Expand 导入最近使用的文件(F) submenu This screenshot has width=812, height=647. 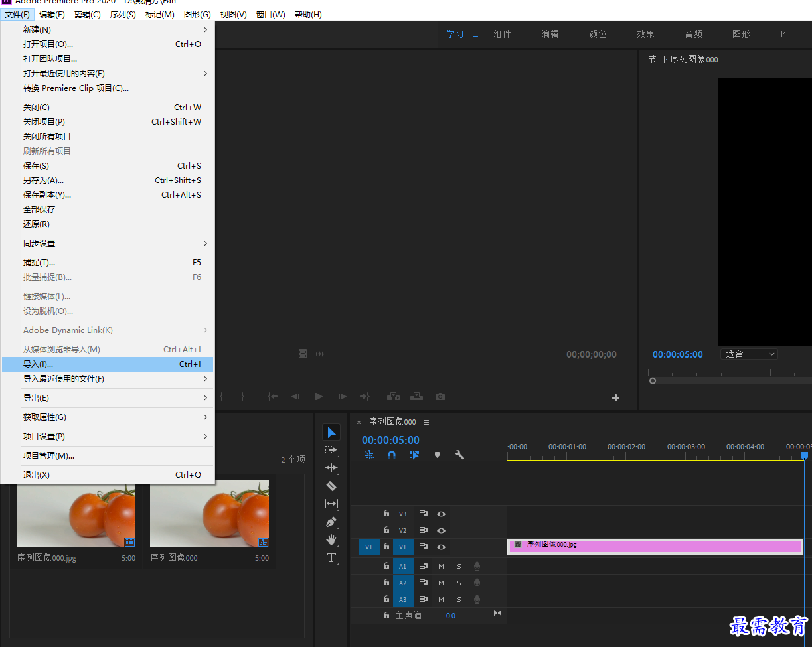(108, 378)
